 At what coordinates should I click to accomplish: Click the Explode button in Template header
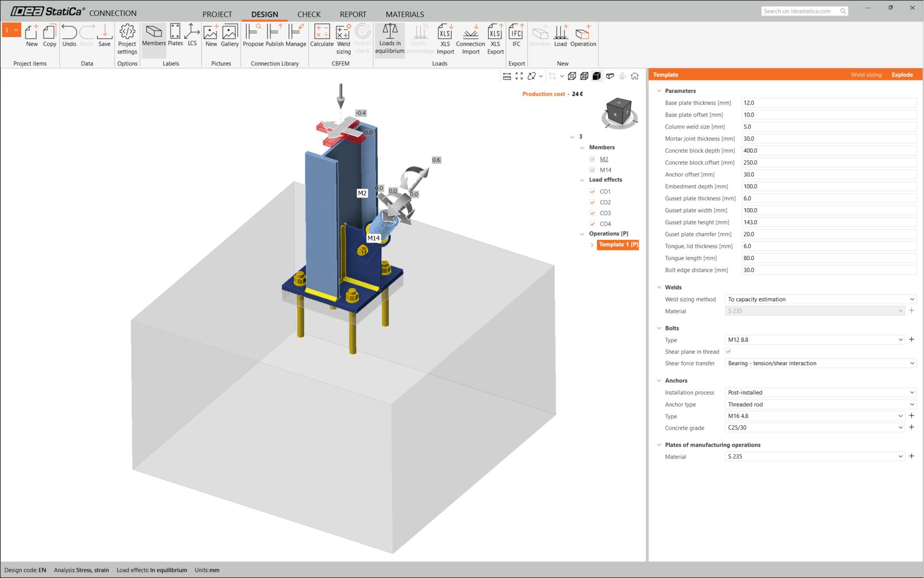point(902,75)
